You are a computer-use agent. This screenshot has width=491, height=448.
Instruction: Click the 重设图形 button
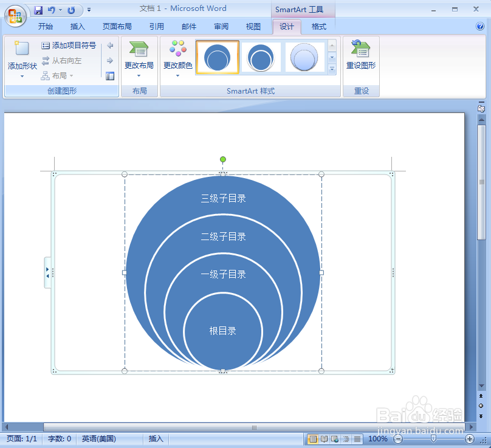click(361, 55)
